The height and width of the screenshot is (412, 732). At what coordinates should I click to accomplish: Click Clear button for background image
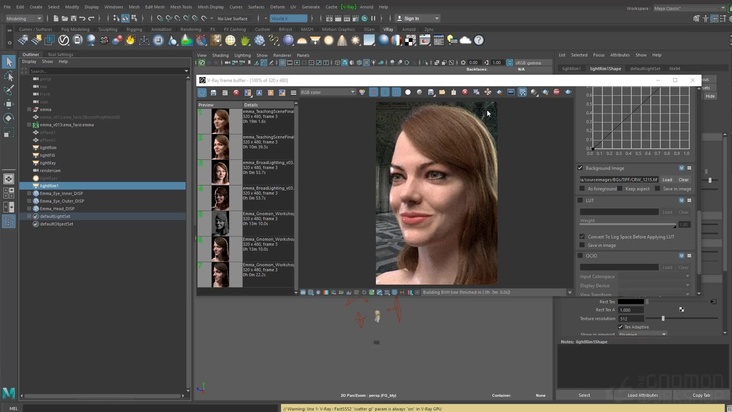tap(683, 180)
